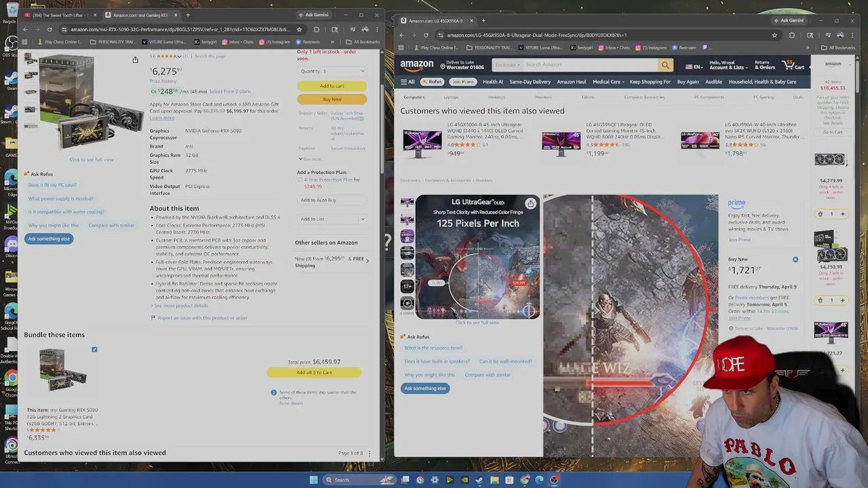The height and width of the screenshot is (488, 868).
Task: Click the Amazon search magnifier button
Action: 665,65
